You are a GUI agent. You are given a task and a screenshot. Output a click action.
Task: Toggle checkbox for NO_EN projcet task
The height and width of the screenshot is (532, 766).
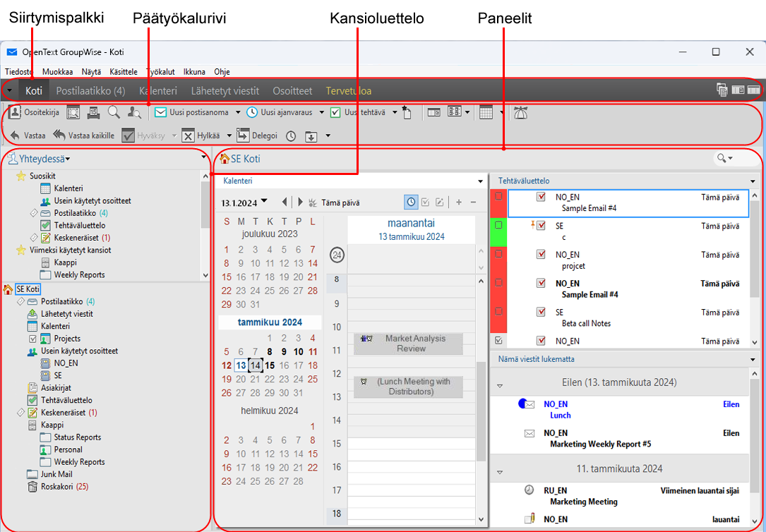541,254
